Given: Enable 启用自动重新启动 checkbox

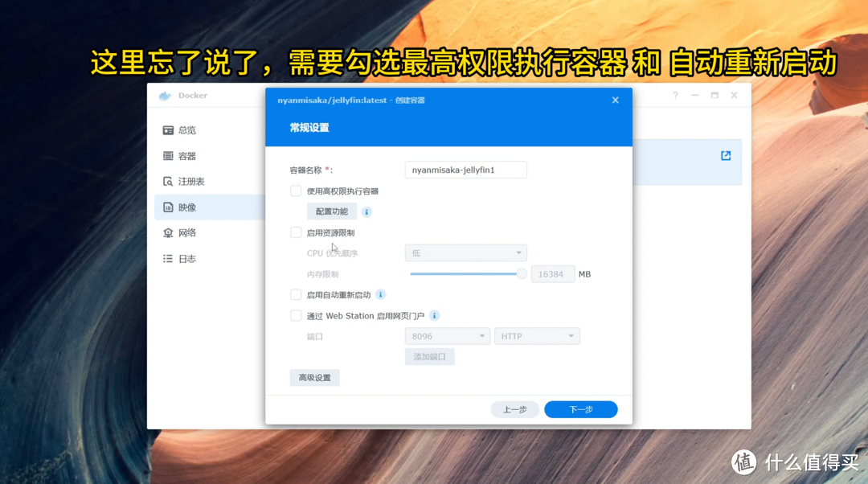Looking at the screenshot, I should pyautogui.click(x=296, y=294).
